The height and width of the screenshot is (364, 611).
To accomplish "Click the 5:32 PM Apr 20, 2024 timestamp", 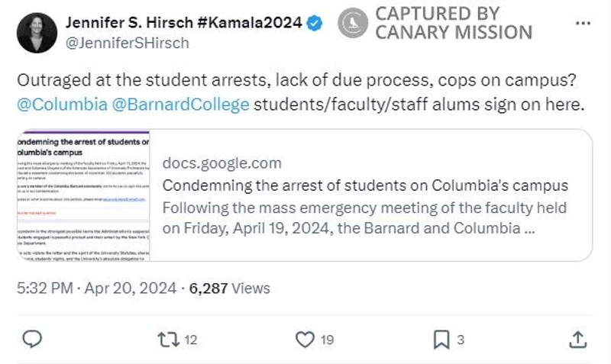I will point(97,288).
